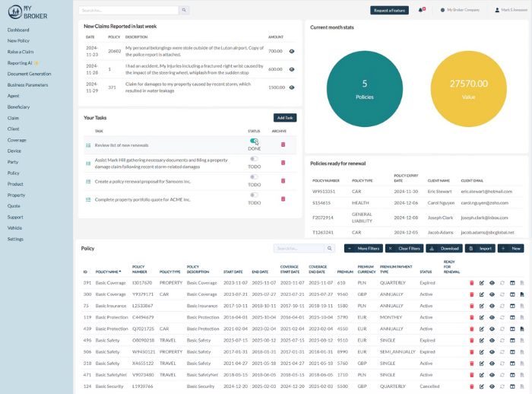Open the Mark S Jonsson user menu
This screenshot has height=394, width=532.
pos(509,10)
